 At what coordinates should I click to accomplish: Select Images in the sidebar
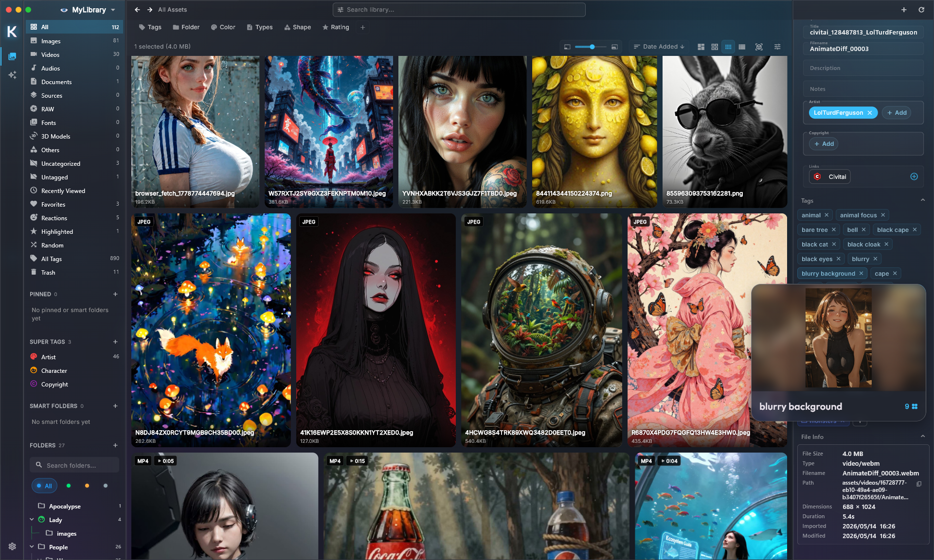tap(74, 41)
